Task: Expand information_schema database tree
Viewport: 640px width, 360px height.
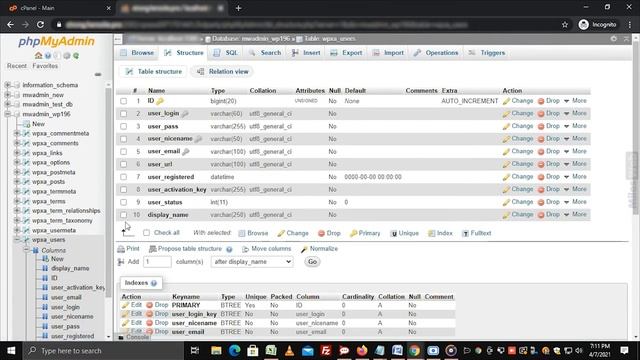Action: pyautogui.click(x=7, y=85)
